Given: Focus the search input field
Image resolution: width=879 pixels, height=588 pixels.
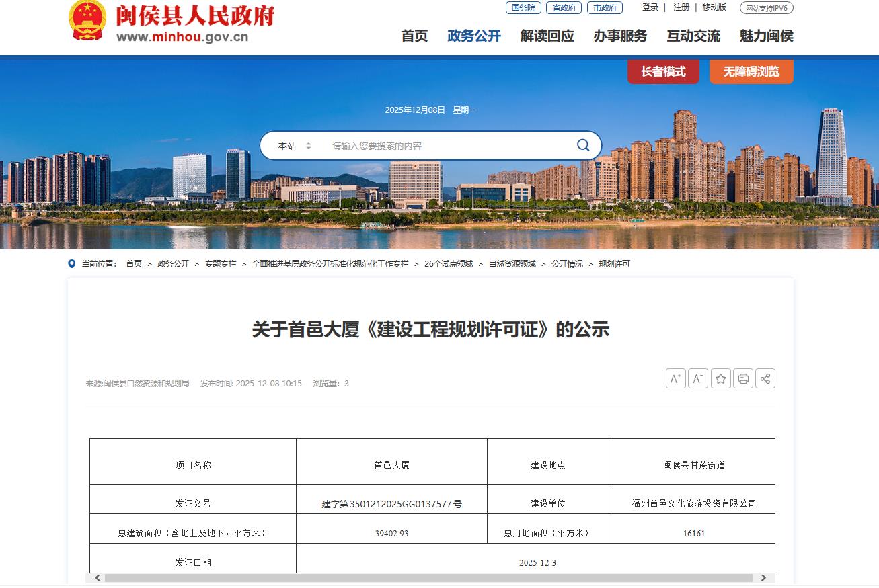Looking at the screenshot, I should tap(444, 146).
